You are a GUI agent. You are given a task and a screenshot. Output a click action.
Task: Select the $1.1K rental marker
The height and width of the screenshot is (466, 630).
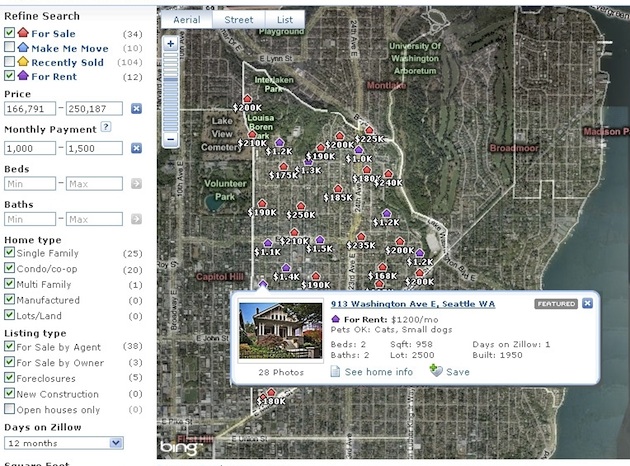268,243
